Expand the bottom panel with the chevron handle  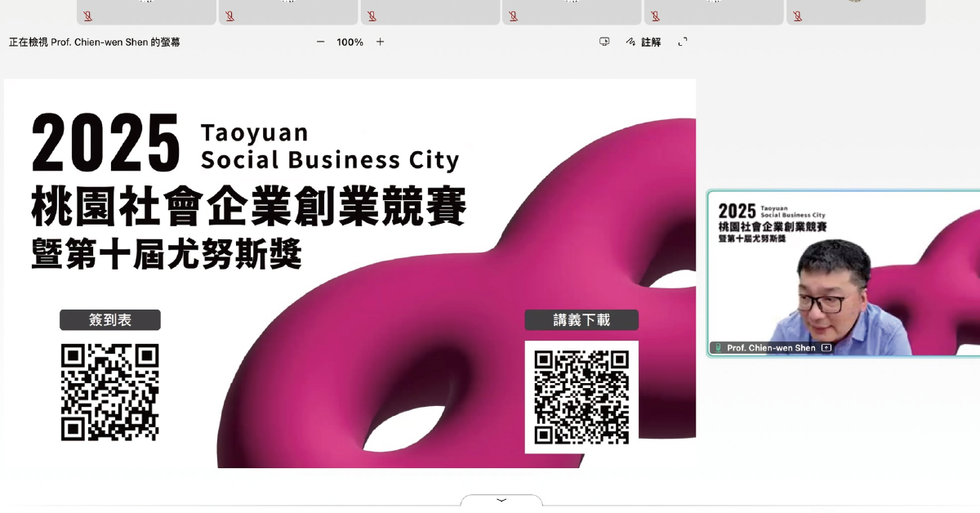[x=501, y=500]
